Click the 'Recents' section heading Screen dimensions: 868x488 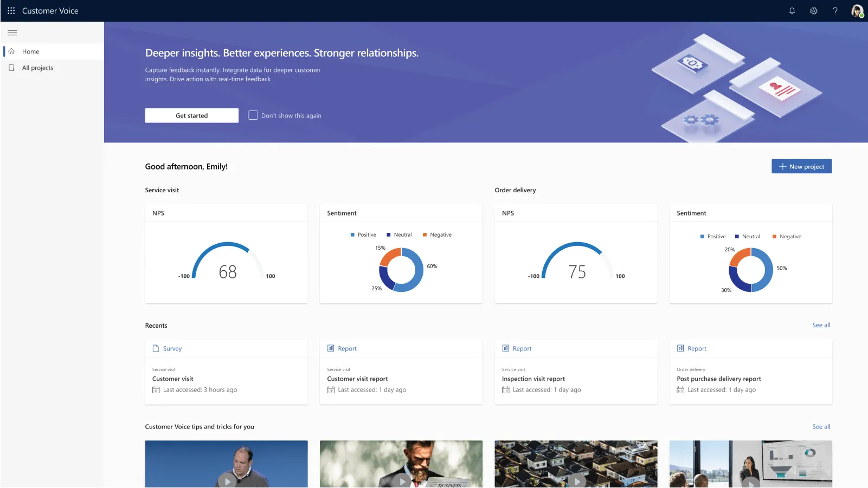pos(156,326)
